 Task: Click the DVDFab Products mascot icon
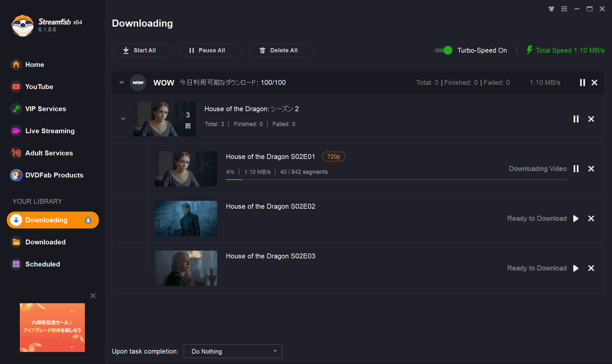tap(16, 175)
